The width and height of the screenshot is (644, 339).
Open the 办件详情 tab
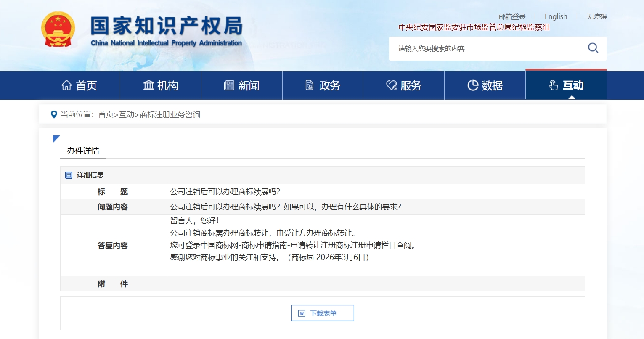click(83, 151)
